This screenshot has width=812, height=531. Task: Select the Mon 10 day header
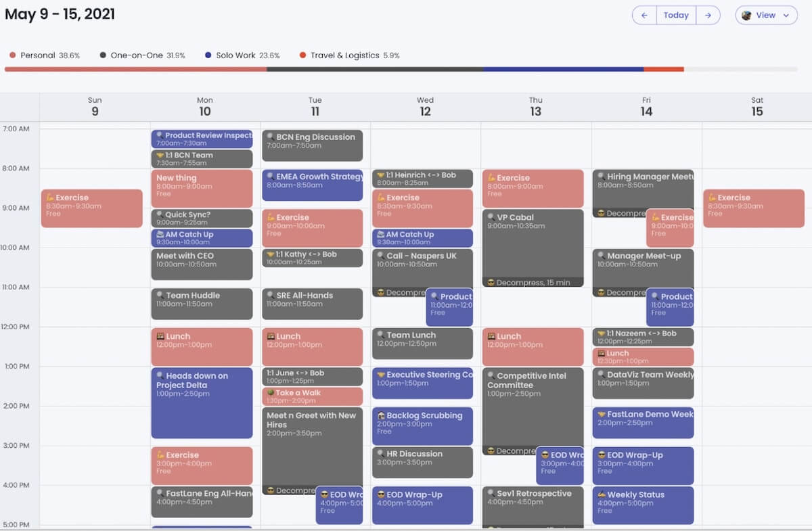[x=205, y=107]
